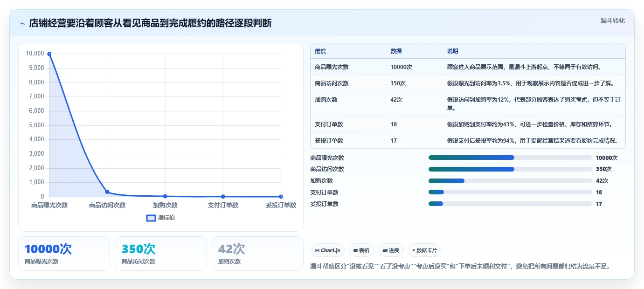Viewport: 644px width, 289px height.
Task: Click the chart data point at 妥投订单数
Action: [x=281, y=197]
